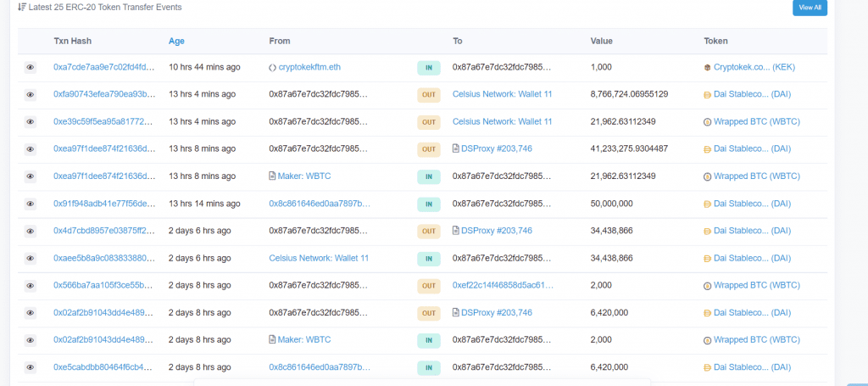Open transaction 0x566ba7aa105f3ce55b
The width and height of the screenshot is (868, 386).
point(104,285)
